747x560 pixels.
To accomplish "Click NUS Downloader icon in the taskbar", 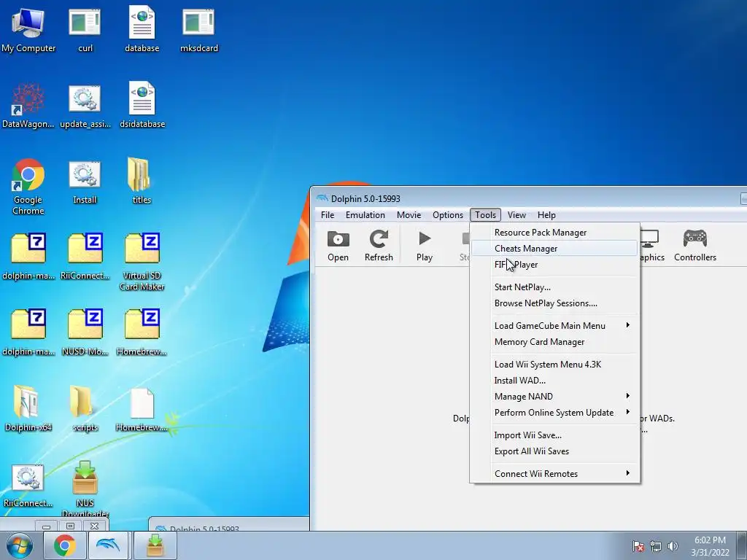I will pyautogui.click(x=155, y=545).
